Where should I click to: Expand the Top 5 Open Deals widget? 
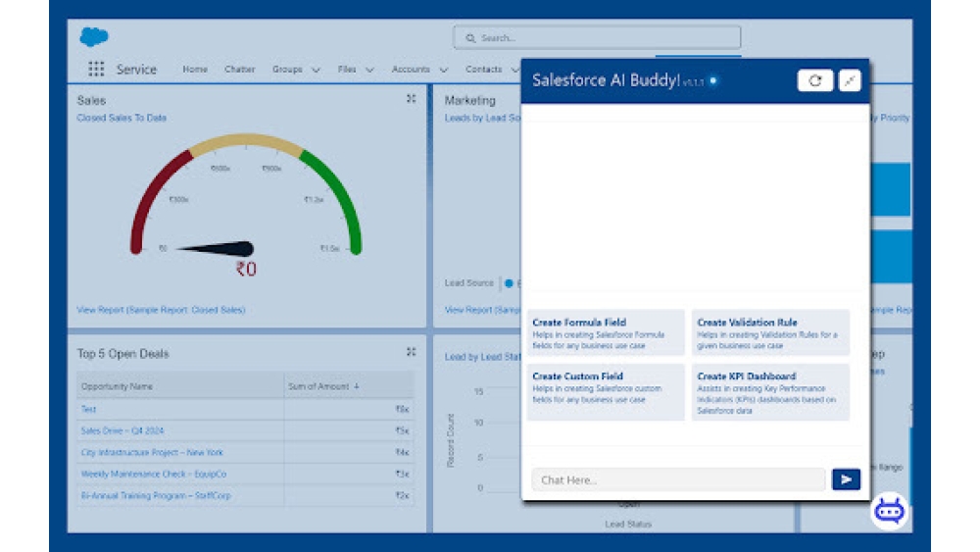412,353
